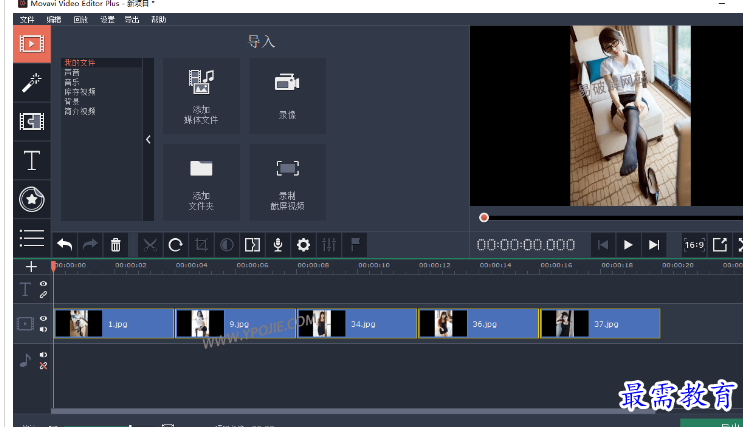Open the 回放 (Playback) menu
743x427 pixels.
(81, 19)
